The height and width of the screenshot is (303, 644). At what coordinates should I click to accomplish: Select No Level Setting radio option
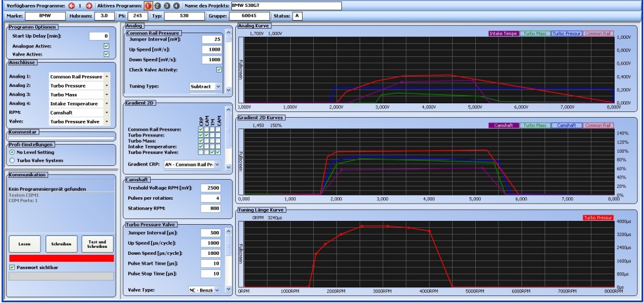point(13,152)
